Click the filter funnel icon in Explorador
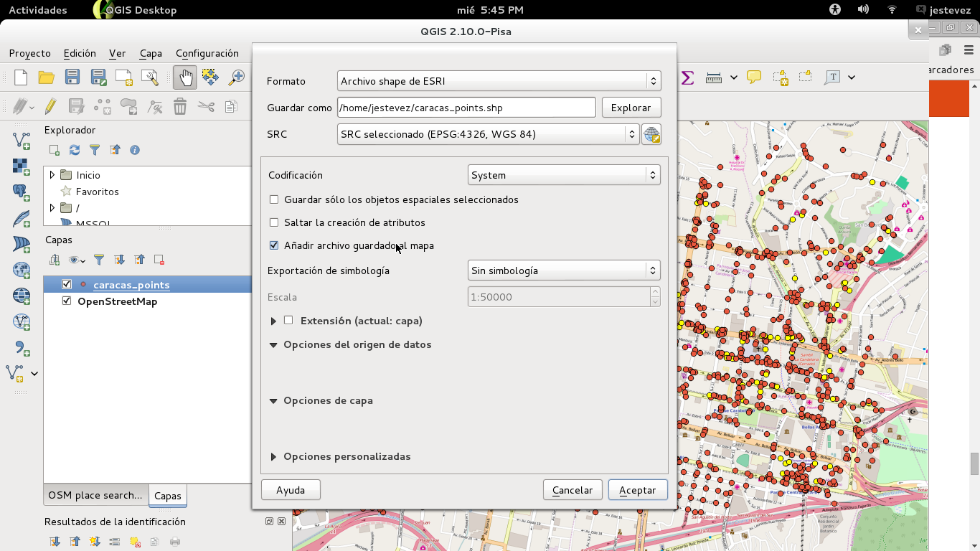Viewport: 980px width, 551px height. pos(95,150)
